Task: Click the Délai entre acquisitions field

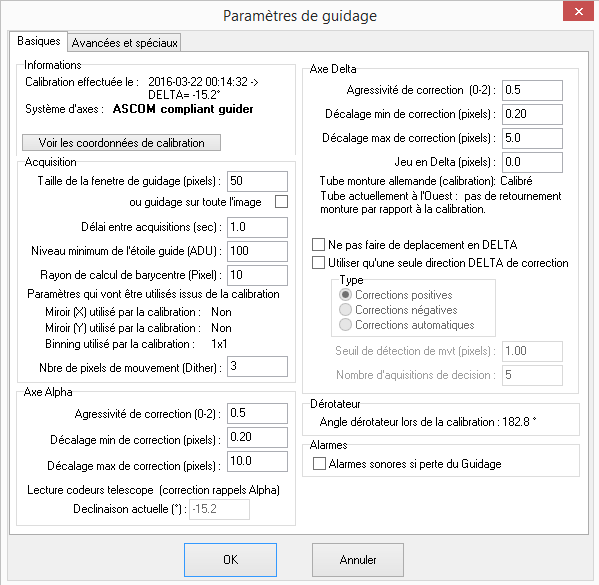Action: point(257,227)
